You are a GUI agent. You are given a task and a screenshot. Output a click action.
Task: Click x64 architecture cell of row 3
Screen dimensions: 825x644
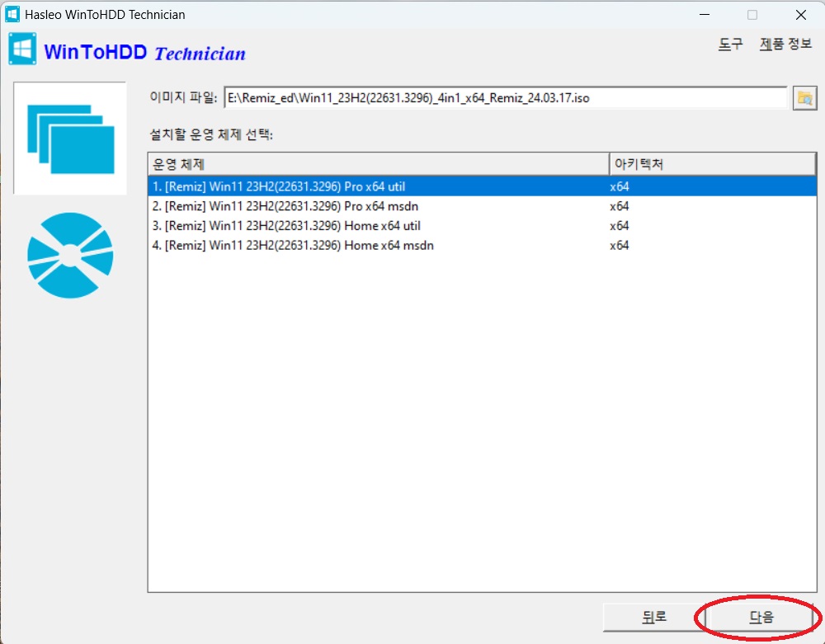click(620, 226)
